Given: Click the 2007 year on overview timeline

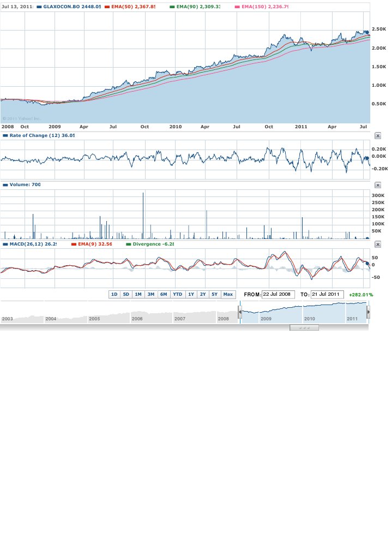Looking at the screenshot, I should [180, 319].
